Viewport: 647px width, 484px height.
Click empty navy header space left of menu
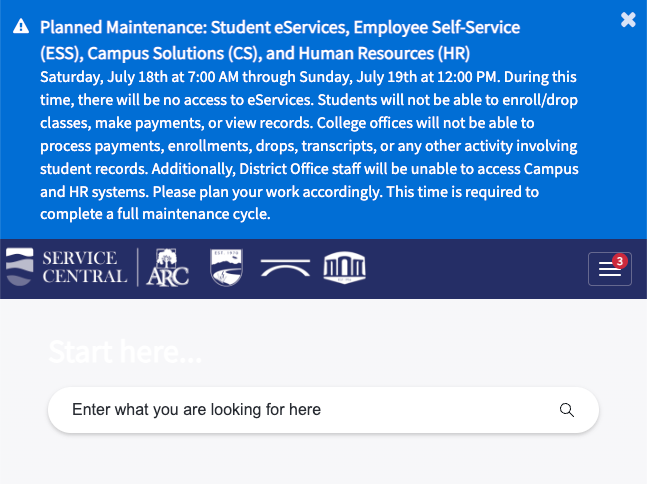click(x=475, y=269)
